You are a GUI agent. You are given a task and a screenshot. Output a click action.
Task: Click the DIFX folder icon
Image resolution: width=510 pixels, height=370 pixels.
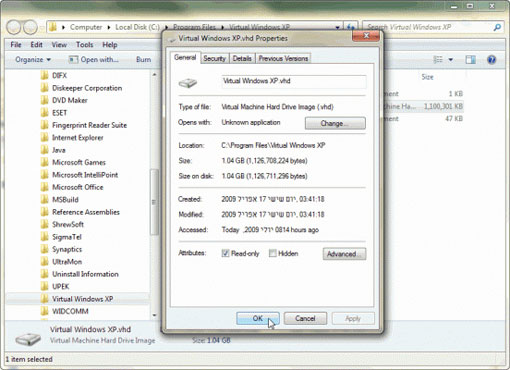(x=44, y=75)
